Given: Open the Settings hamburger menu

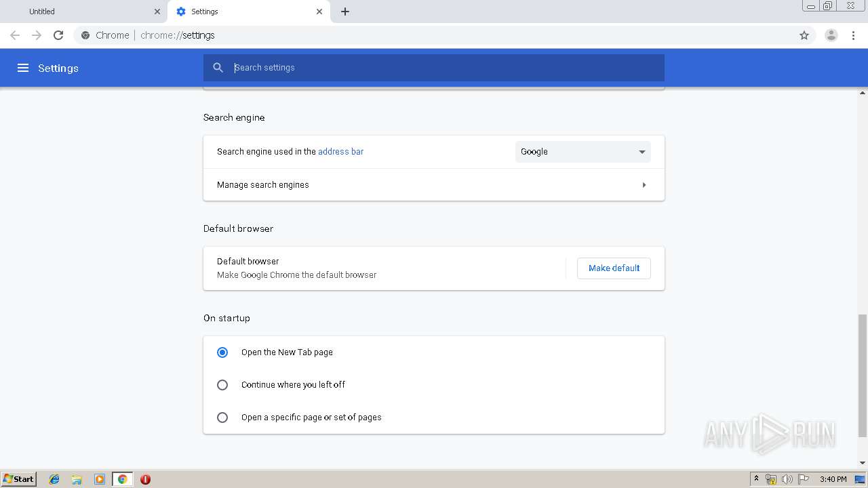Looking at the screenshot, I should (23, 68).
